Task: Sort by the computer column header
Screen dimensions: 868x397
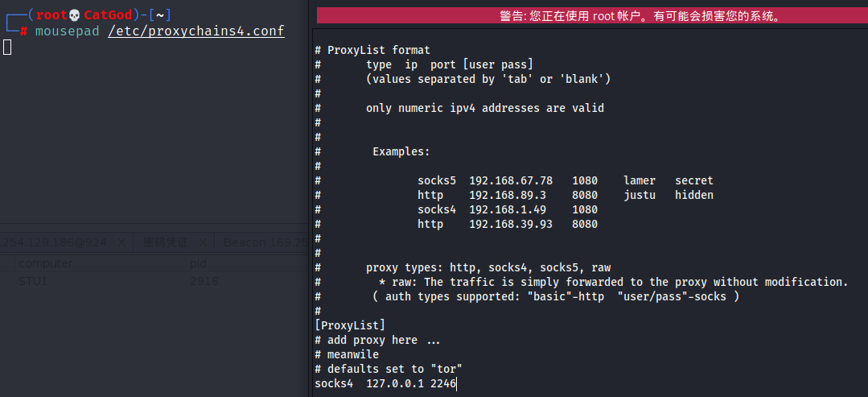Action: pos(45,263)
